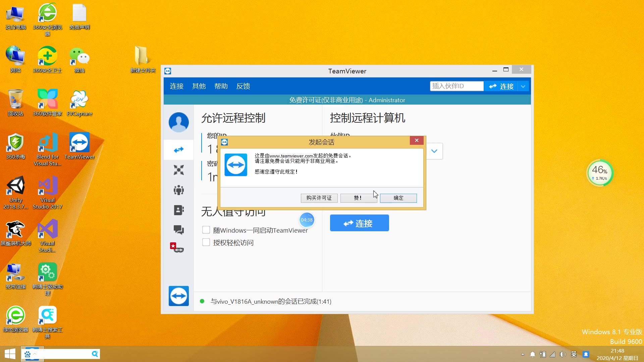Open the 其他 menu
The height and width of the screenshot is (362, 644).
click(x=199, y=86)
